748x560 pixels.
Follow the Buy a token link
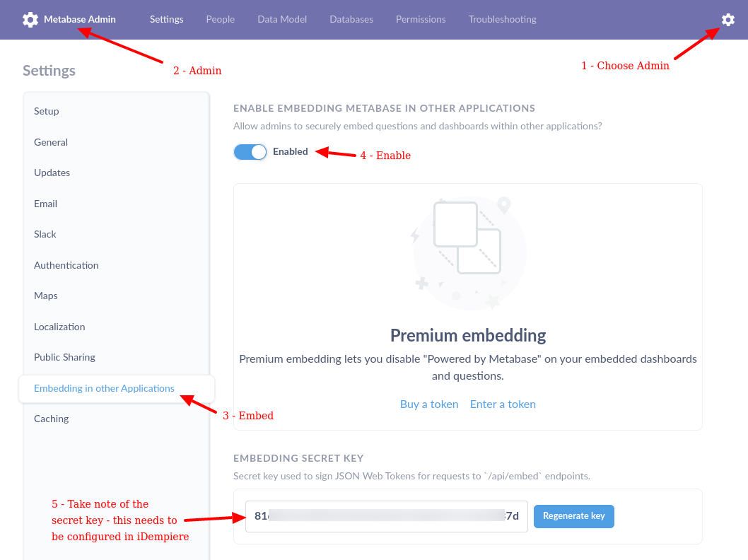[x=429, y=404]
